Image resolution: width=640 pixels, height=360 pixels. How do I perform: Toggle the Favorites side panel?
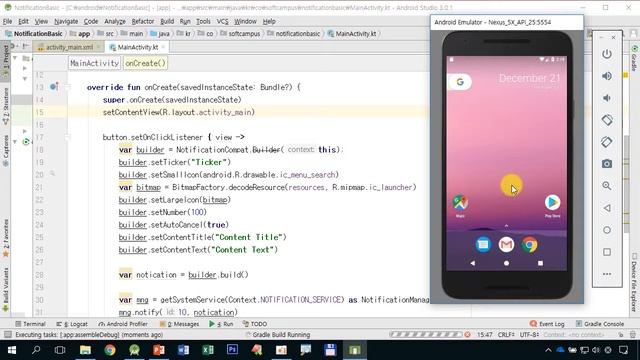(x=5, y=238)
